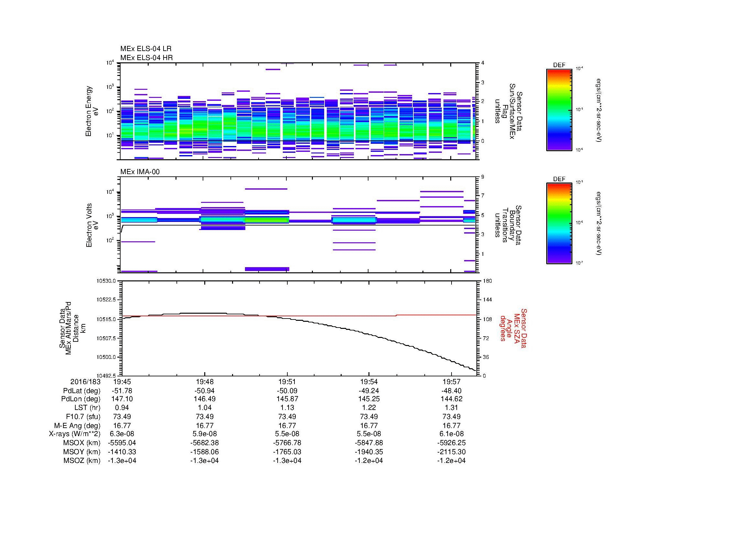Click the altitude tick label '10507.5'

(106, 338)
